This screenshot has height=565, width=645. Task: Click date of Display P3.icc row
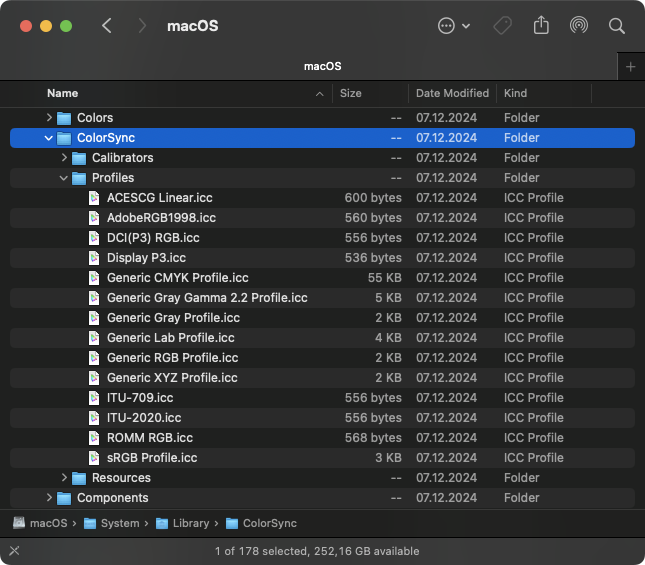[x=446, y=258]
